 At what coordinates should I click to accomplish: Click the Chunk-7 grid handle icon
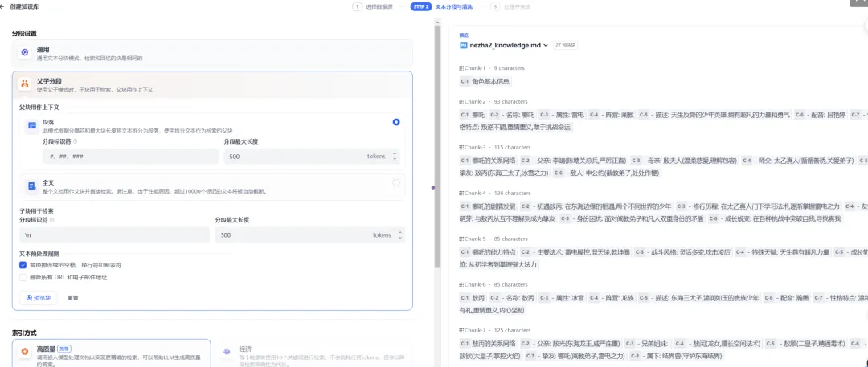pos(461,331)
